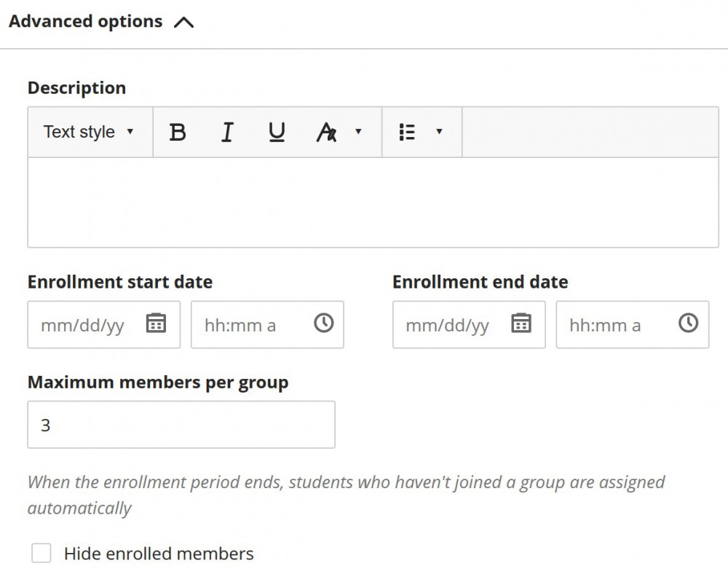
Task: Expand the list type dropdown arrow
Action: (x=438, y=132)
